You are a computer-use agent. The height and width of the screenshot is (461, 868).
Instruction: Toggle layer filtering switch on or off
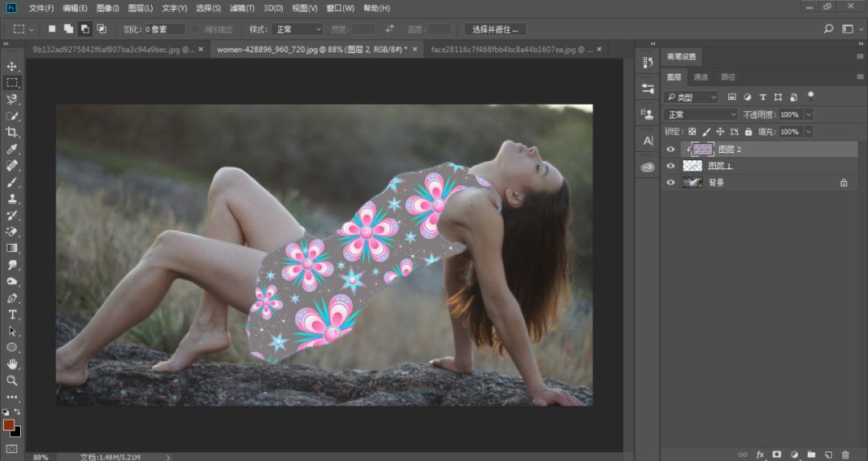810,96
